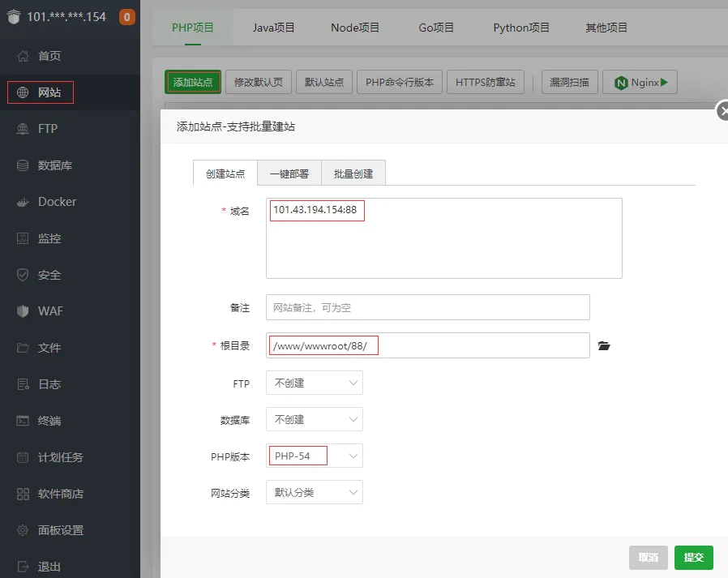Click inside the 域名 text area
The height and width of the screenshot is (578, 728).
(444, 238)
